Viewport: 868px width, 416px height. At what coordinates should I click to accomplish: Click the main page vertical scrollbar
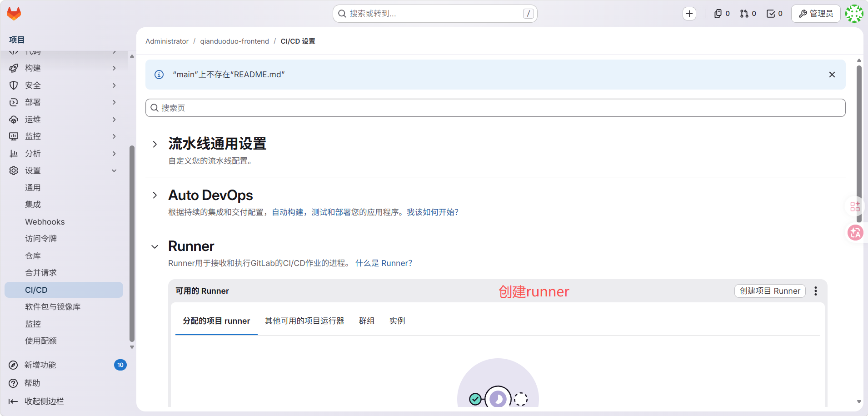point(859,144)
